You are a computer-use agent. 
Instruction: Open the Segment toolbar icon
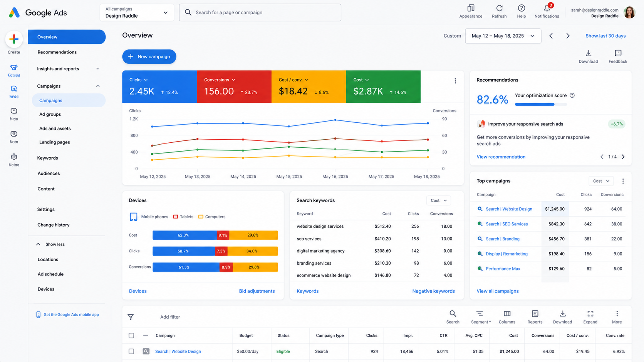[480, 314]
